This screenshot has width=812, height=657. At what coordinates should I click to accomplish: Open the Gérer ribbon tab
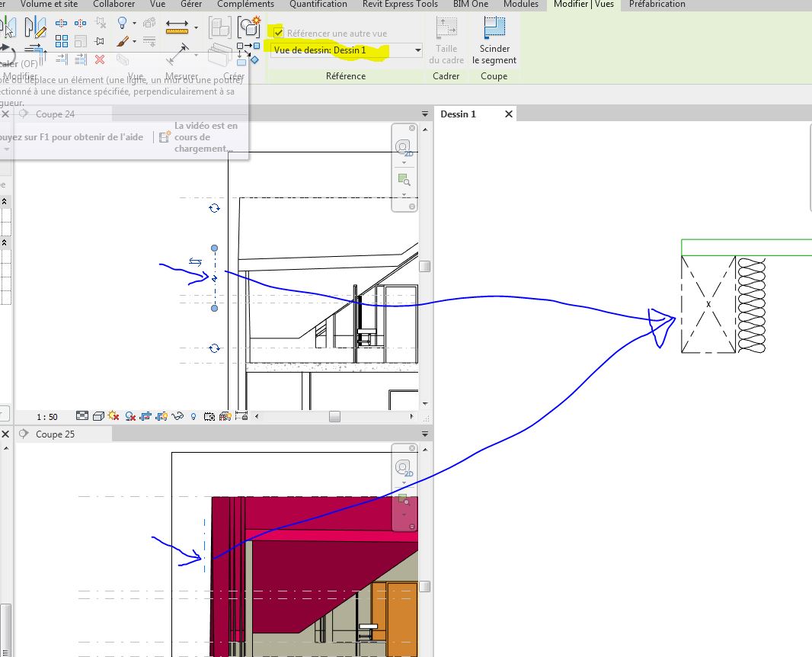pos(191,5)
